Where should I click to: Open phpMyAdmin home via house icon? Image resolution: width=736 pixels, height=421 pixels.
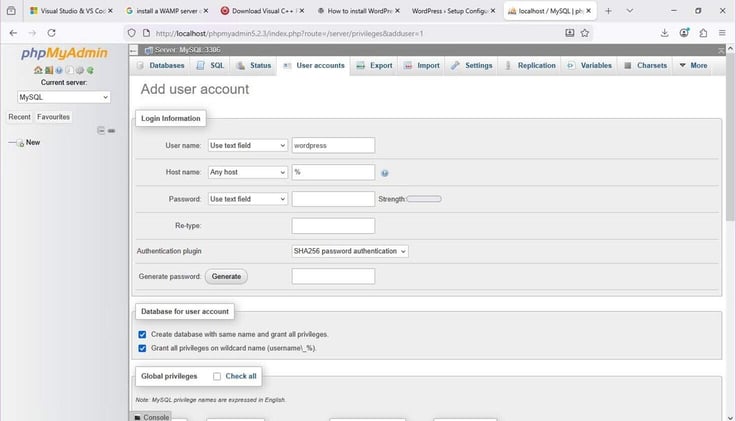click(x=38, y=70)
